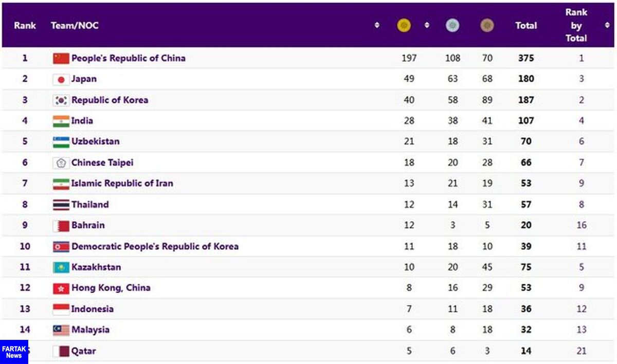Open Democratic People's Republic of Korea link
The image size is (617, 364).
click(x=155, y=246)
